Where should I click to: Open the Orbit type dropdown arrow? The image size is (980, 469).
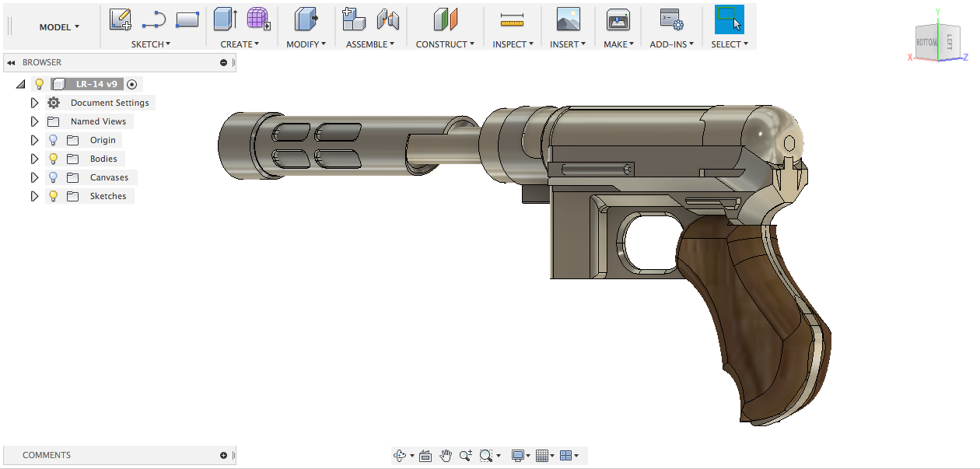tap(412, 456)
